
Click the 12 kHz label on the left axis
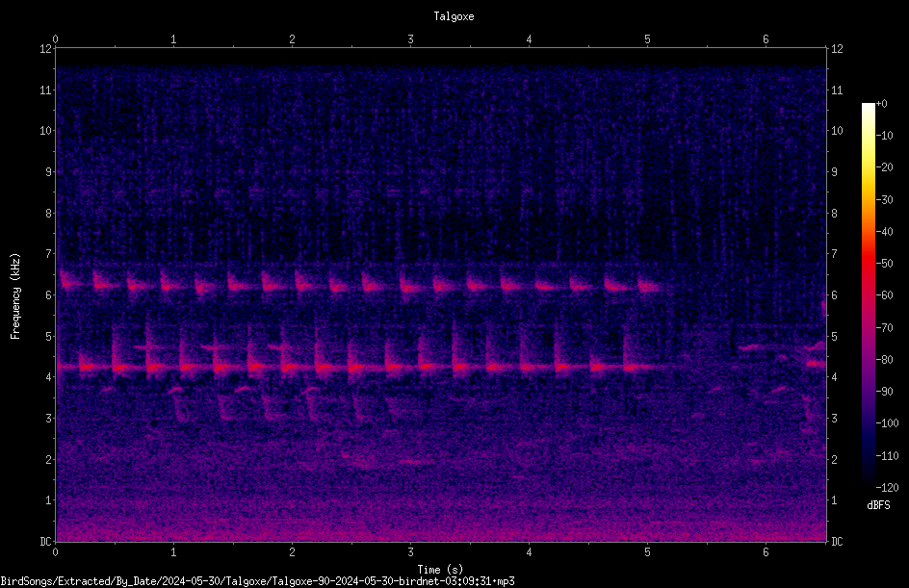(46, 49)
